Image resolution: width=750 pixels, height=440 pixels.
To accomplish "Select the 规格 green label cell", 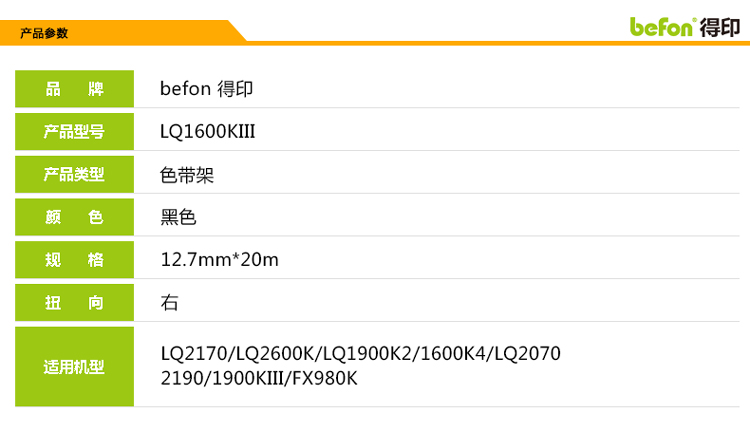I will tap(75, 260).
